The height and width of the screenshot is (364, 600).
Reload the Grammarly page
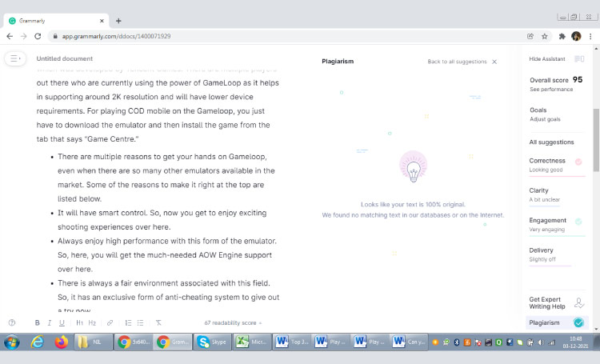point(38,36)
